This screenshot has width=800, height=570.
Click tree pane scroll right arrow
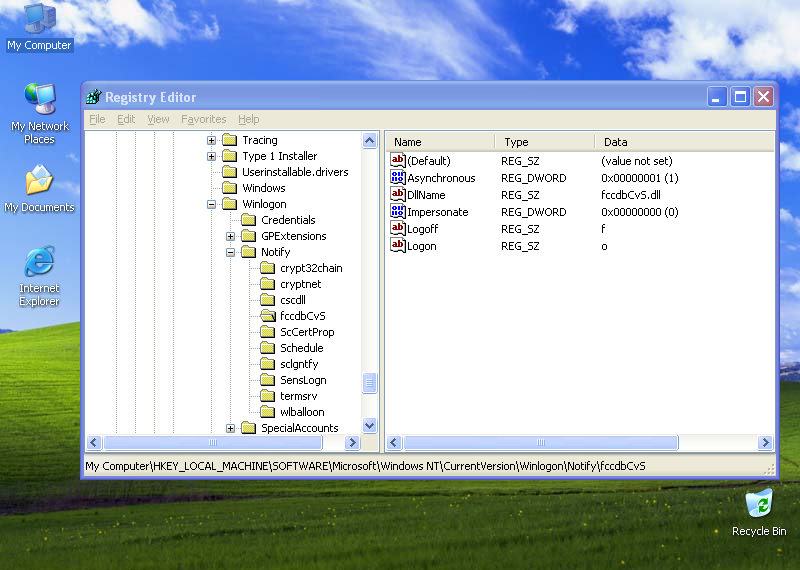[x=352, y=442]
